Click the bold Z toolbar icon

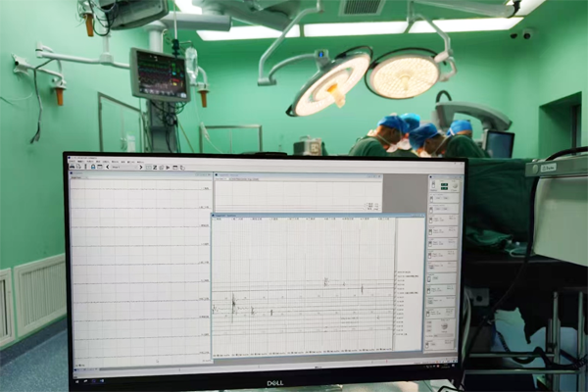pyautogui.click(x=155, y=168)
